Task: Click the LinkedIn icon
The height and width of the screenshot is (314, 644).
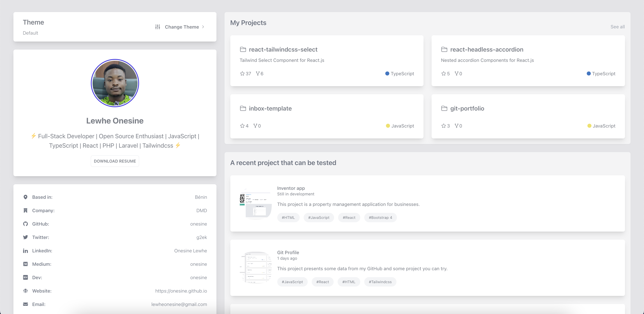Action: [25, 251]
